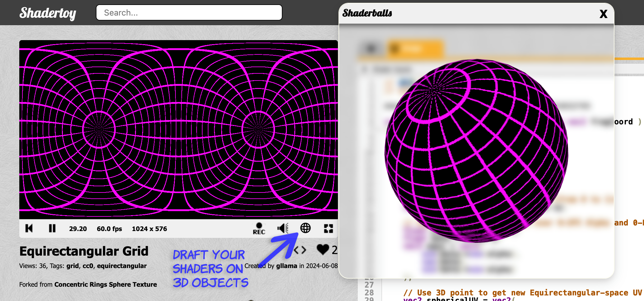Click the 3D sphere in Shaderballs

pyautogui.click(x=476, y=150)
